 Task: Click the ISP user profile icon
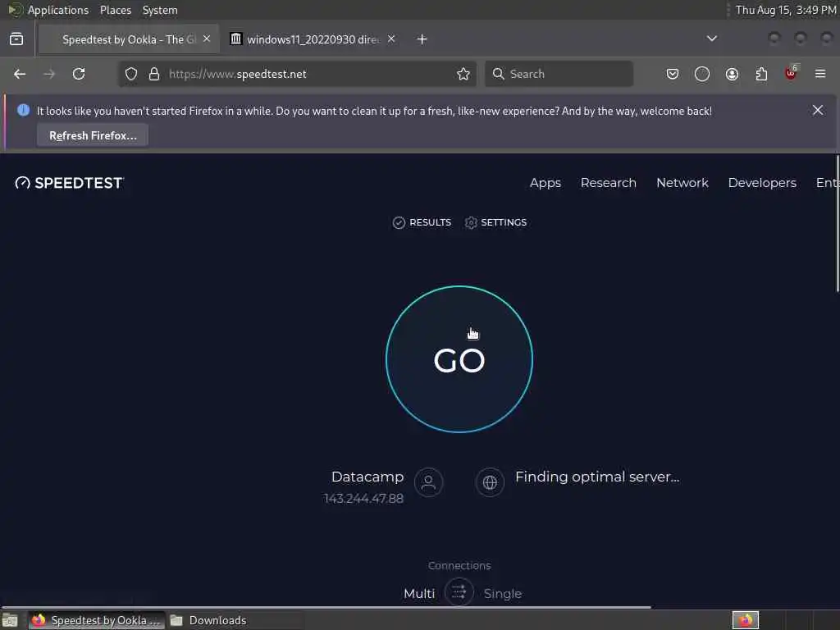428,482
